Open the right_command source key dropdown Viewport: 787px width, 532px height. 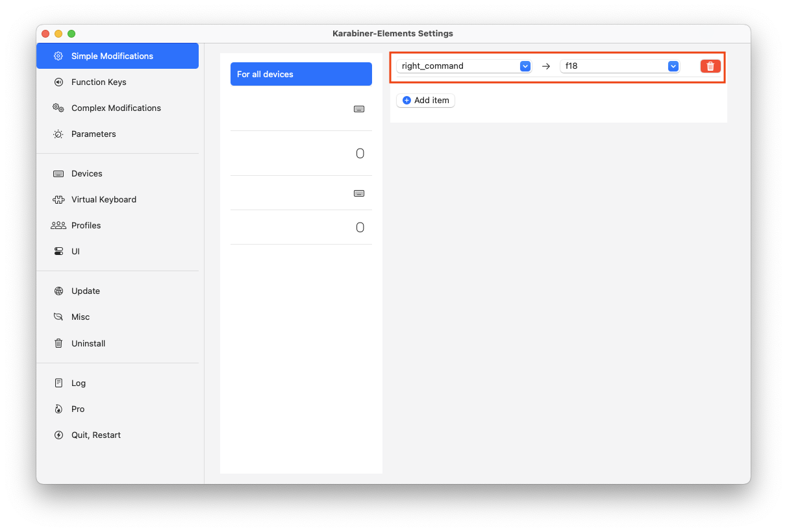pos(464,66)
